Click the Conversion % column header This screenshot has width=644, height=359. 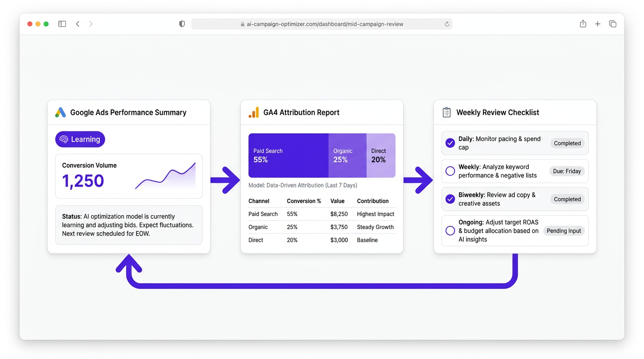point(304,201)
